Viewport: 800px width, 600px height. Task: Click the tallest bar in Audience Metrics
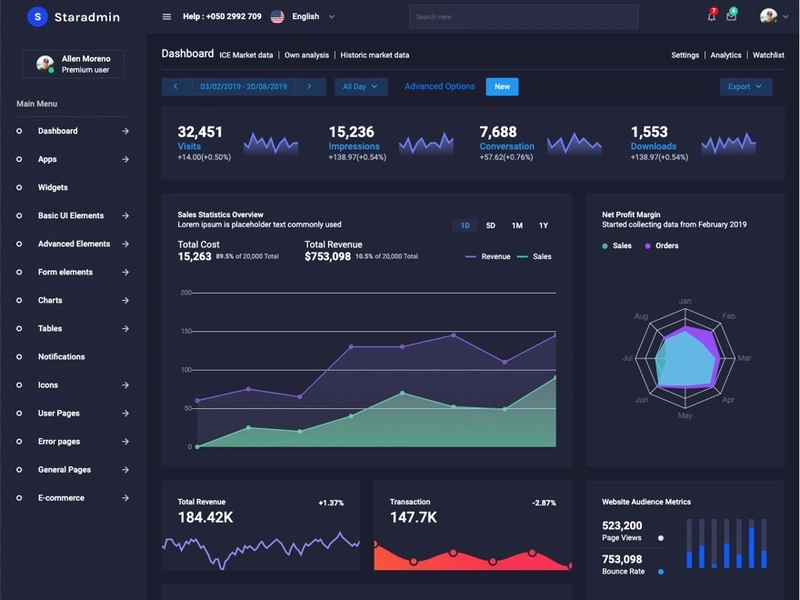tap(751, 547)
